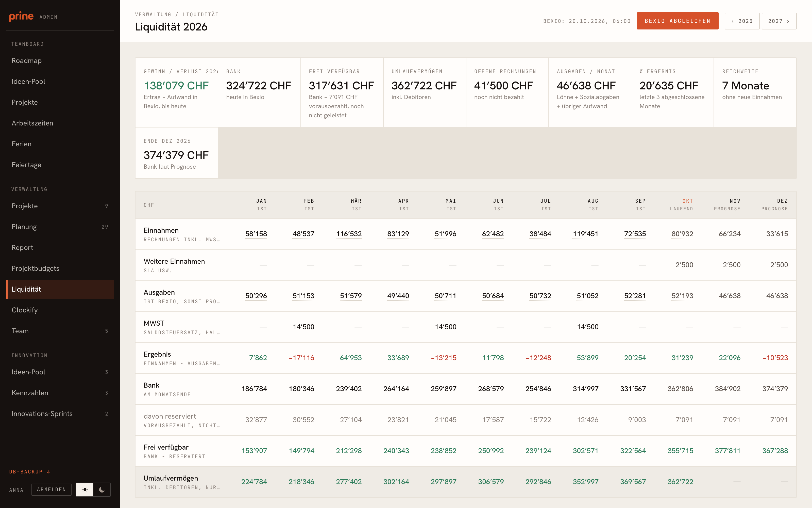Open Teamboard Ideen-Pool
This screenshot has width=812, height=508.
pyautogui.click(x=60, y=81)
